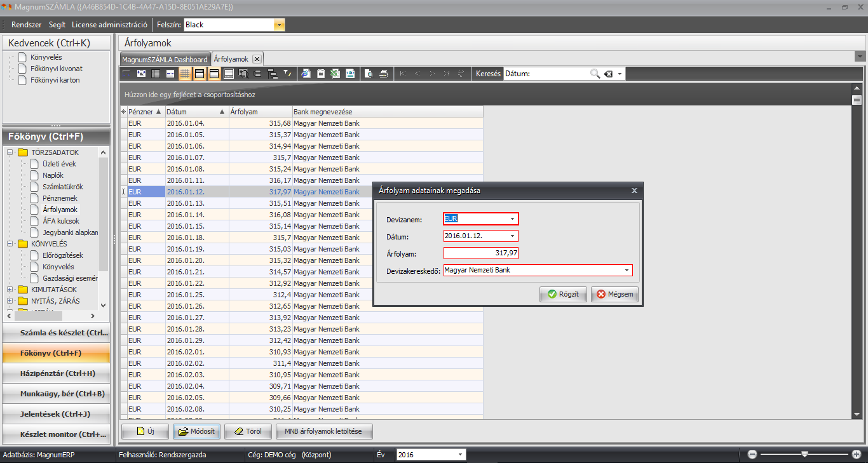Open the Devizakereskedő dropdown list

tap(627, 271)
